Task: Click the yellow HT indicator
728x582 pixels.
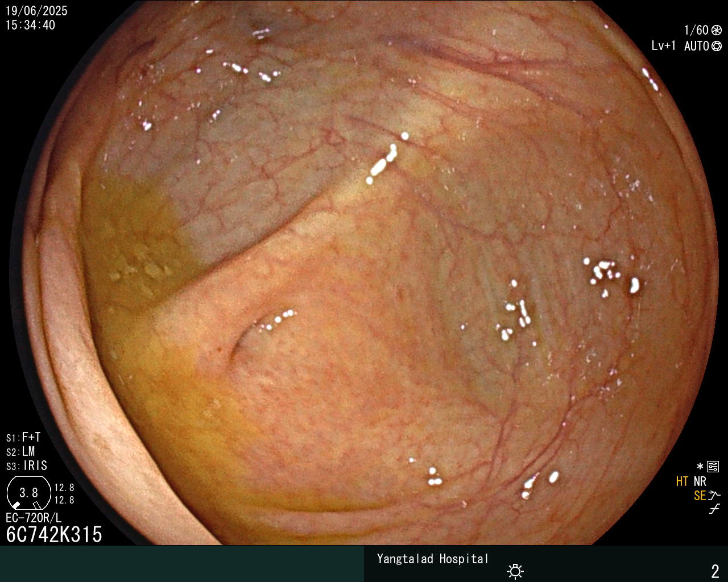Action: coord(682,482)
